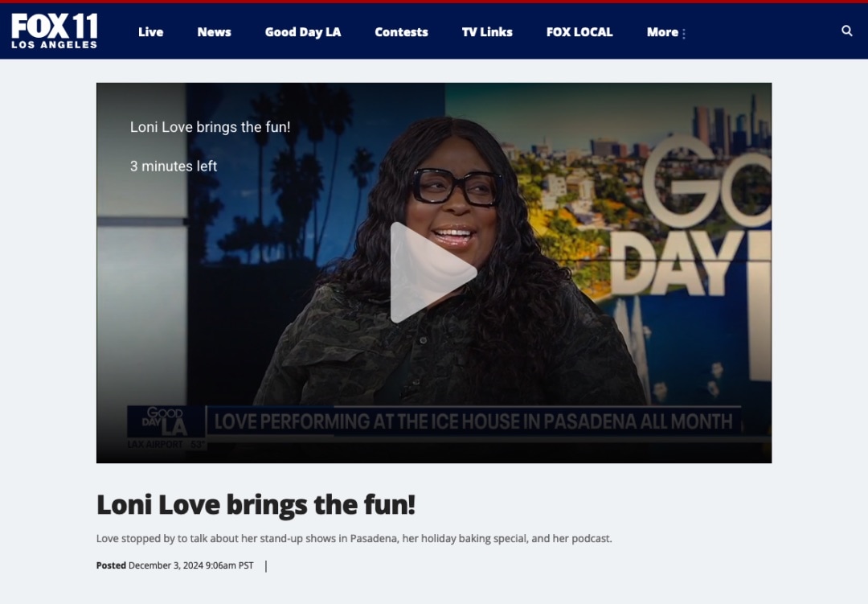
Task: Click the large Good Day sign in video
Action: pyautogui.click(x=699, y=225)
